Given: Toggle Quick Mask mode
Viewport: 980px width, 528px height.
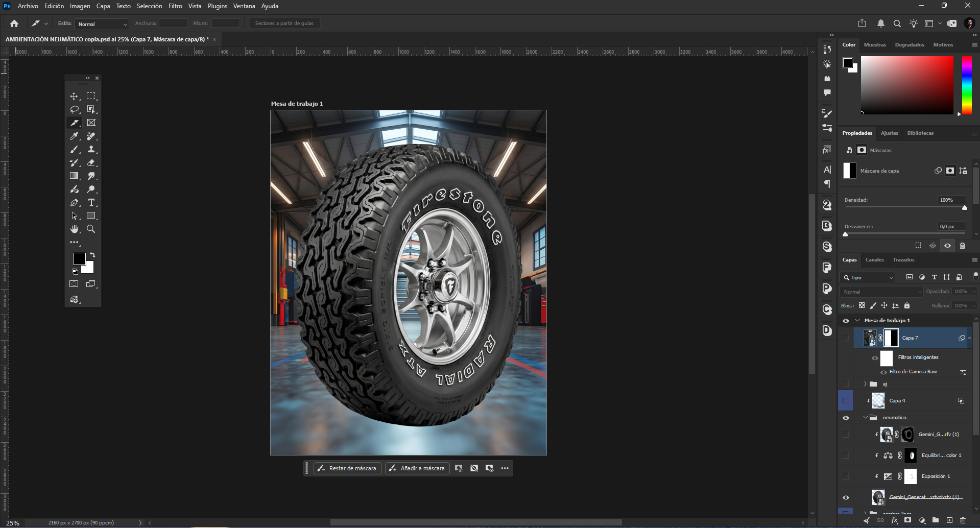Looking at the screenshot, I should 74,284.
